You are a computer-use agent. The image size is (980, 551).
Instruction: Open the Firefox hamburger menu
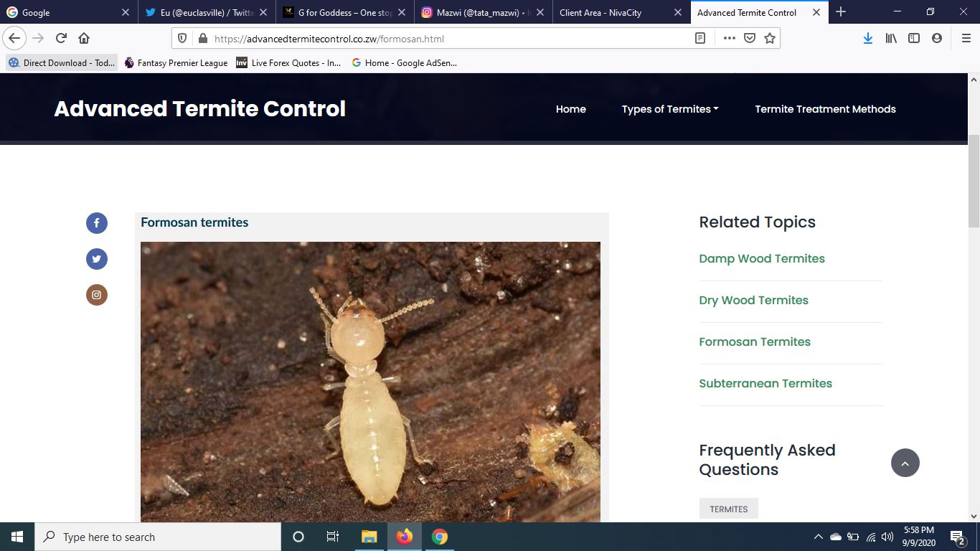pyautogui.click(x=966, y=38)
